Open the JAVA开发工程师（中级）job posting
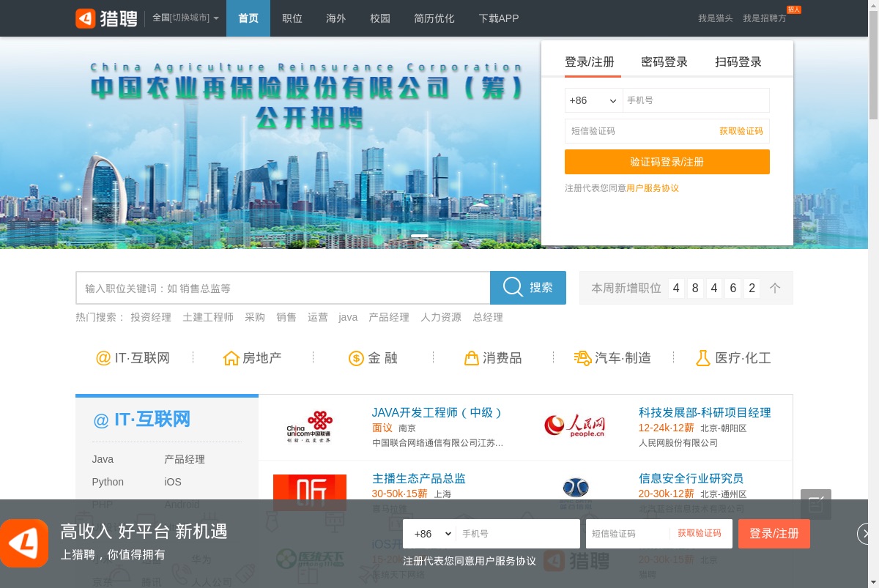The image size is (879, 588). 437,412
